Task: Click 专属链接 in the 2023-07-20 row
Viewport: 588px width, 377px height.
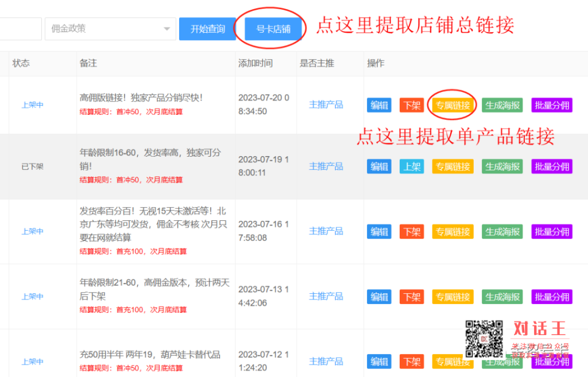Action: click(x=453, y=106)
